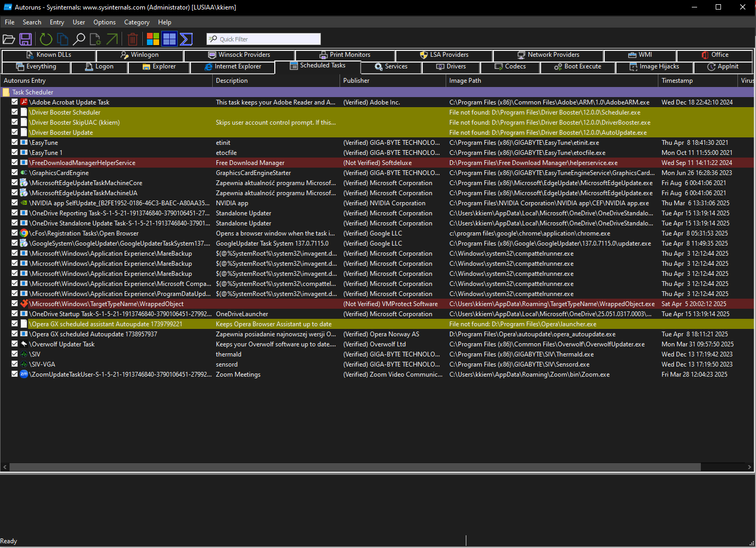Image resolution: width=756 pixels, height=548 pixels.
Task: Sort by Autoruns Entry column header
Action: click(106, 81)
